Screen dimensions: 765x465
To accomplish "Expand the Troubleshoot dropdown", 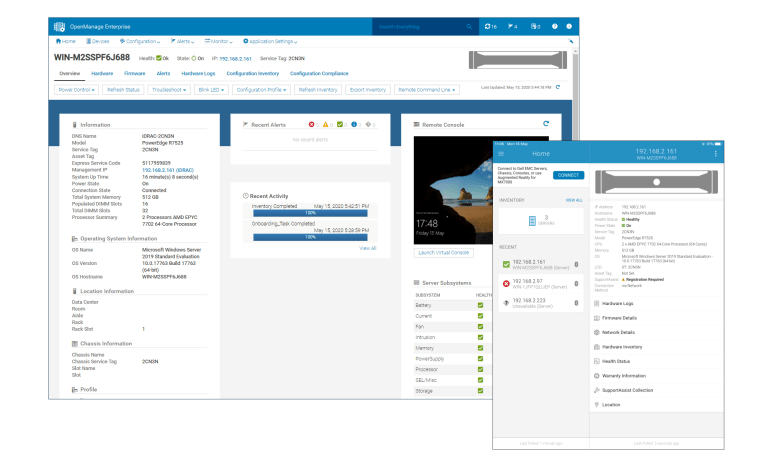I will coord(169,90).
